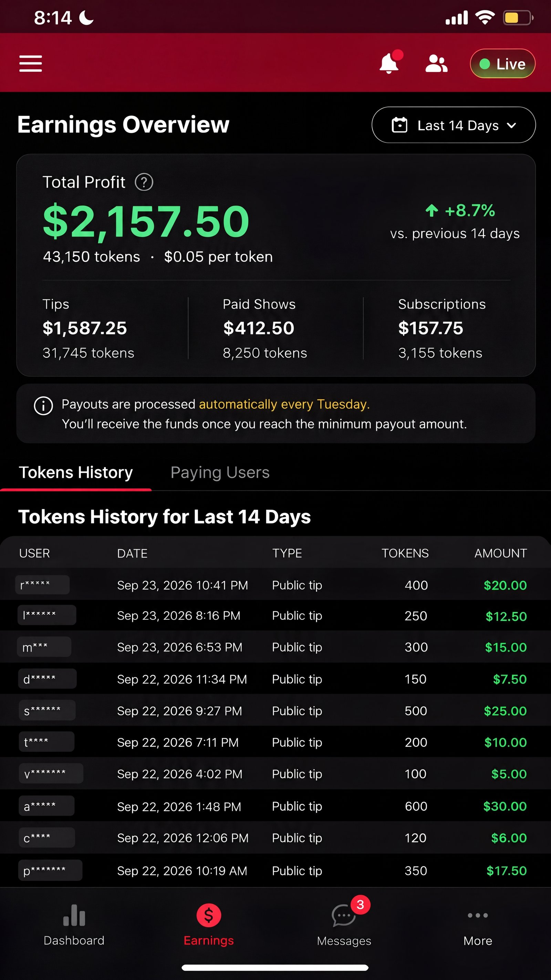Toggle the Live status button
This screenshot has width=551, height=980.
502,64
